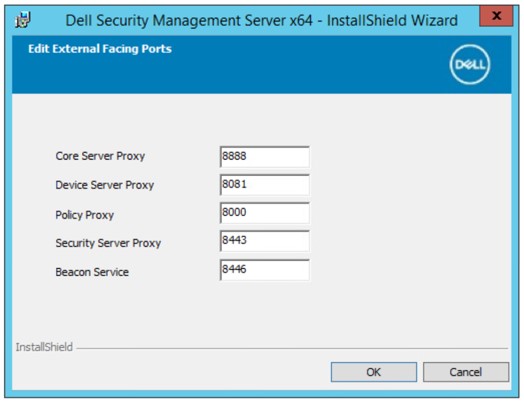
Task: Focus the Core Server Proxy port field
Action: point(264,156)
